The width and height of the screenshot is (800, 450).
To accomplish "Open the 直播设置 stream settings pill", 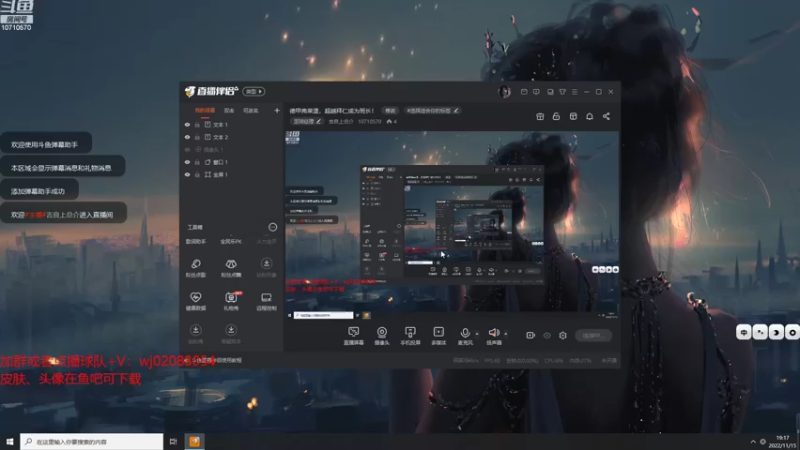I will (x=307, y=121).
